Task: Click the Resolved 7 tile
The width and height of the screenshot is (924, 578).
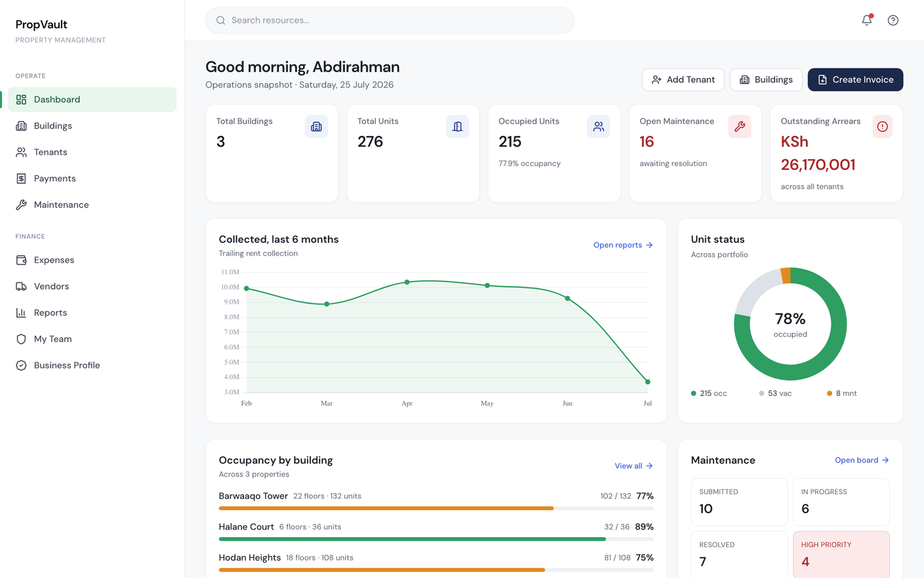Action: pyautogui.click(x=739, y=554)
